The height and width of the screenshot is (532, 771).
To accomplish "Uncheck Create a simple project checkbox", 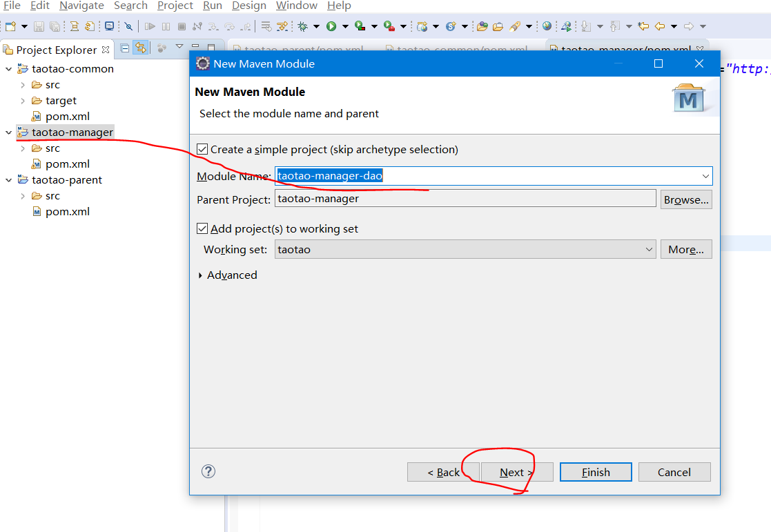I will pyautogui.click(x=202, y=149).
